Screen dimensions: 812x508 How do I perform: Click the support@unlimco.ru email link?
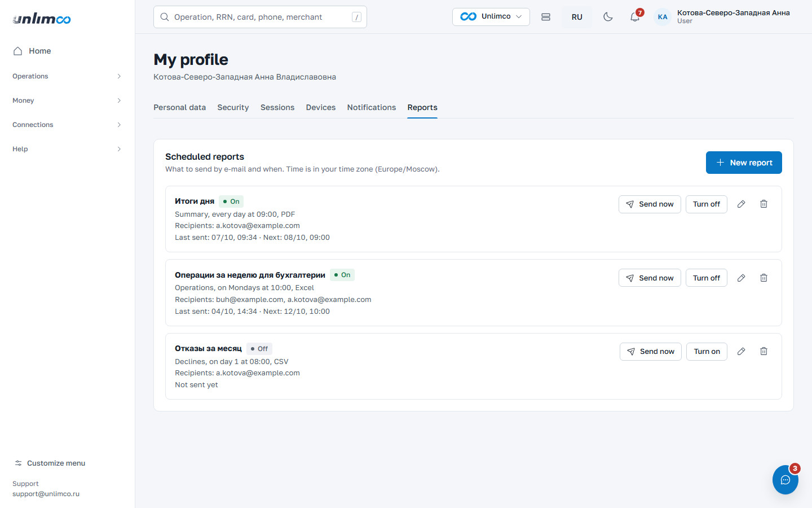46,494
